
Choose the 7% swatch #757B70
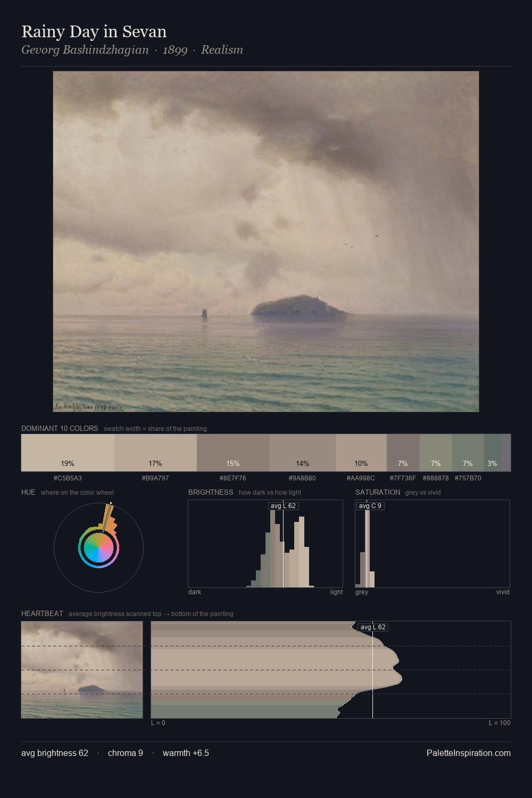tap(468, 453)
